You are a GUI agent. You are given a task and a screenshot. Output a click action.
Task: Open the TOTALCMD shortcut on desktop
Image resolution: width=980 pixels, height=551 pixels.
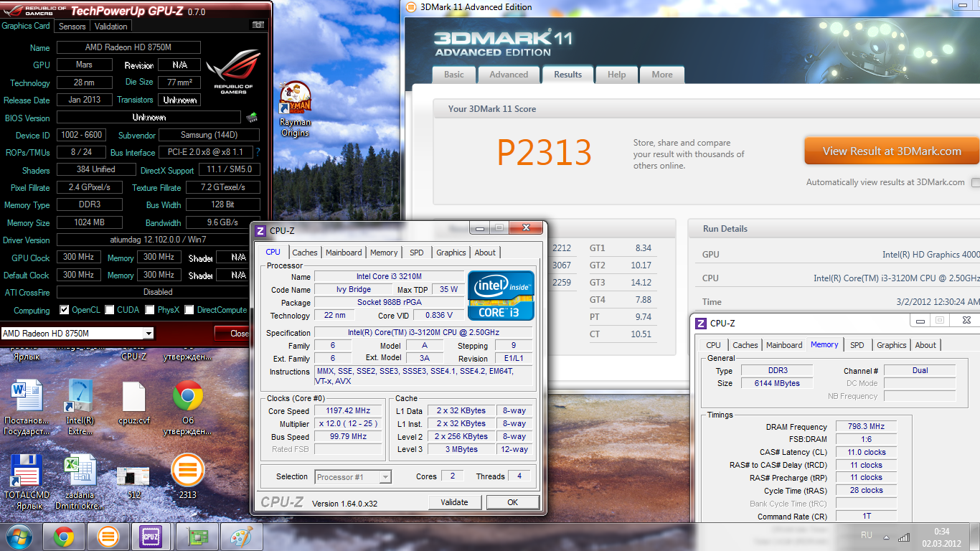click(27, 482)
